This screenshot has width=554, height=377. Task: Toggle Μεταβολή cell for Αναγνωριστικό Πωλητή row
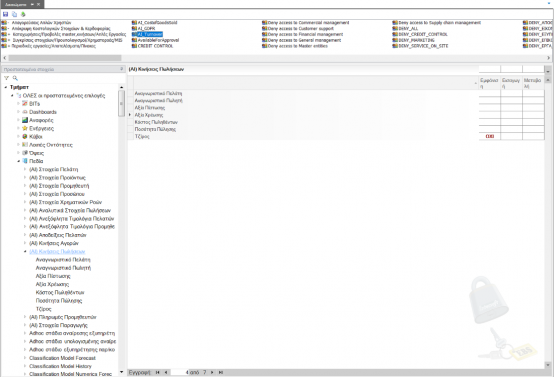tap(533, 101)
